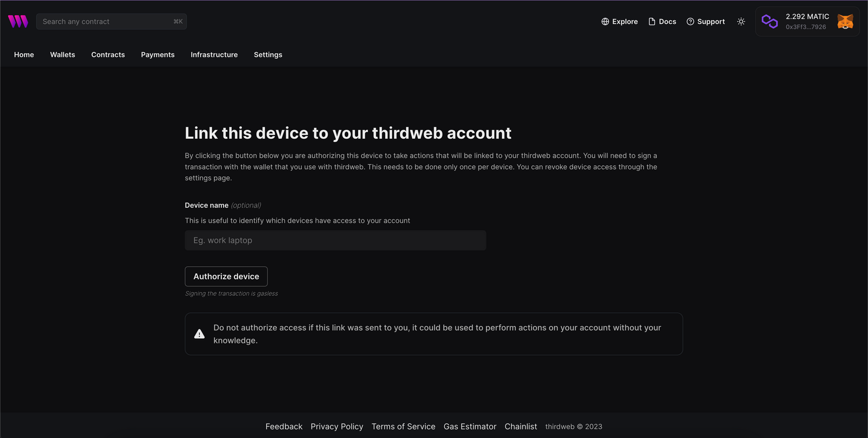The width and height of the screenshot is (868, 438).
Task: Open the Explore globe icon
Action: (x=605, y=21)
